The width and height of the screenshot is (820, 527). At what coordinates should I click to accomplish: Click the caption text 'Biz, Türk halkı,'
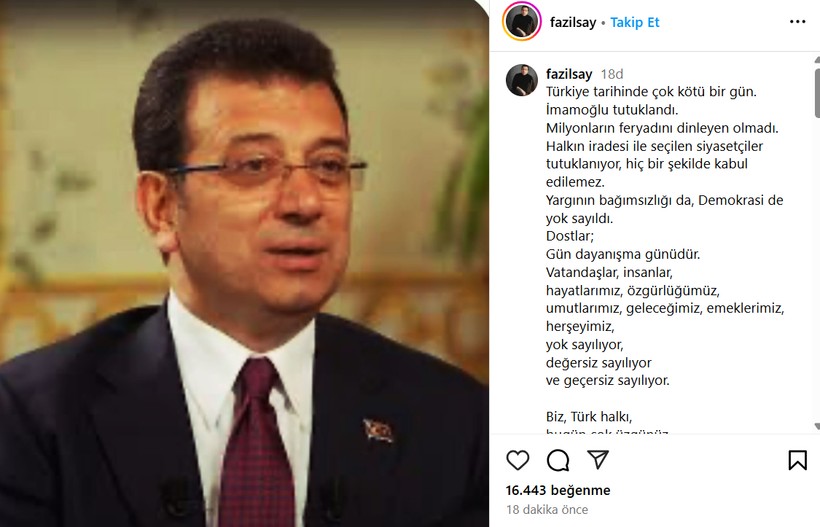pyautogui.click(x=589, y=417)
